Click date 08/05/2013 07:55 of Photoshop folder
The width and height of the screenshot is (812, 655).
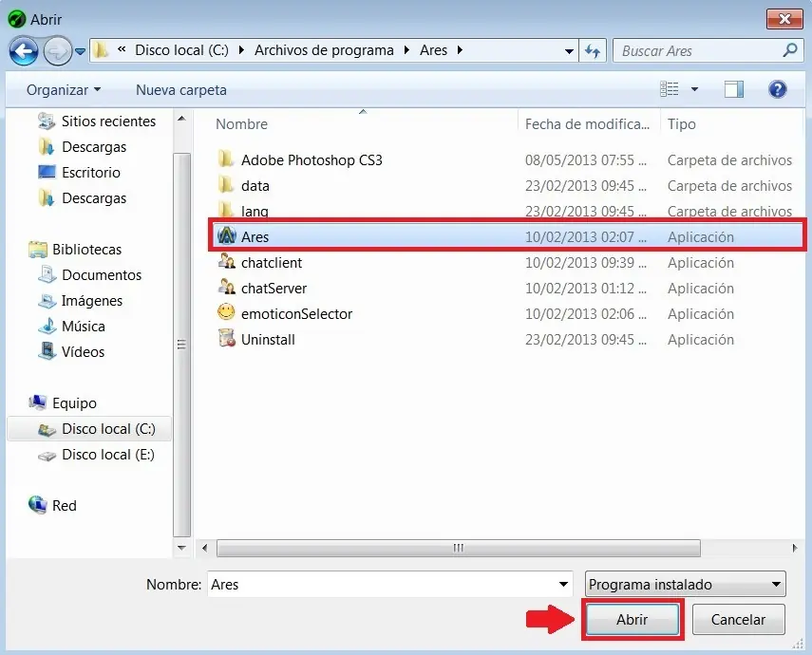(x=586, y=160)
